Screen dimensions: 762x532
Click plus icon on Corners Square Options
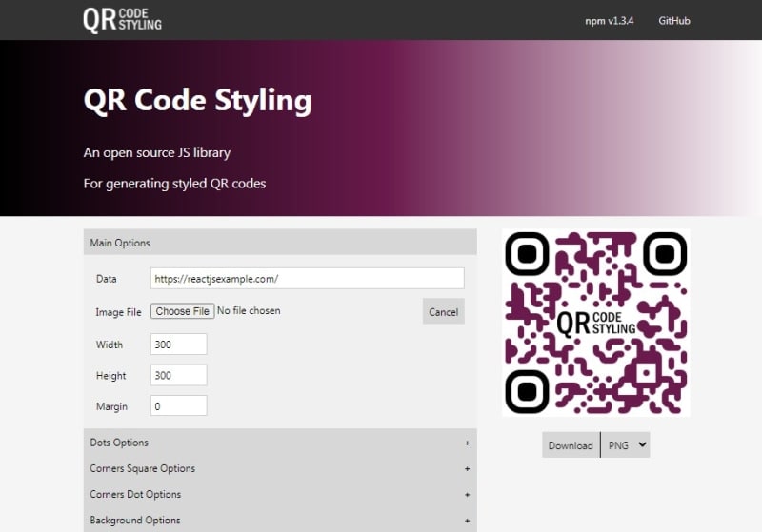tap(467, 468)
